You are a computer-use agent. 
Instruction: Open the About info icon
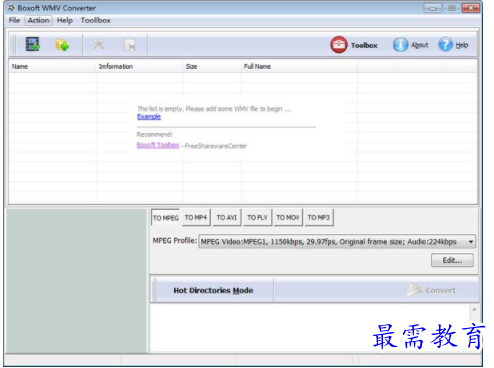[410, 45]
